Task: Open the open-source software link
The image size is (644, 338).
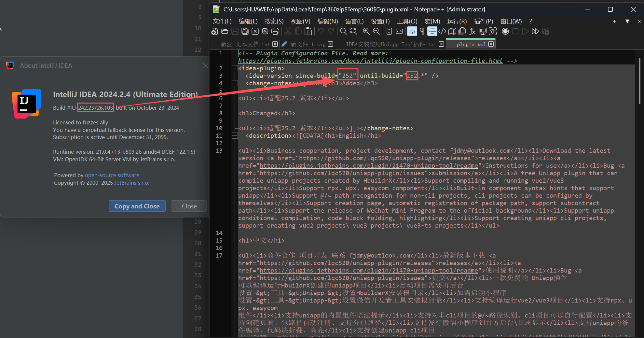Action: (x=112, y=175)
